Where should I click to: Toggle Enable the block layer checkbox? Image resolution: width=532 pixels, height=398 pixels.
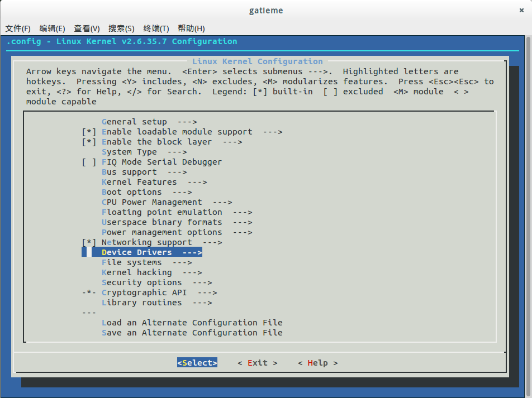pos(89,142)
